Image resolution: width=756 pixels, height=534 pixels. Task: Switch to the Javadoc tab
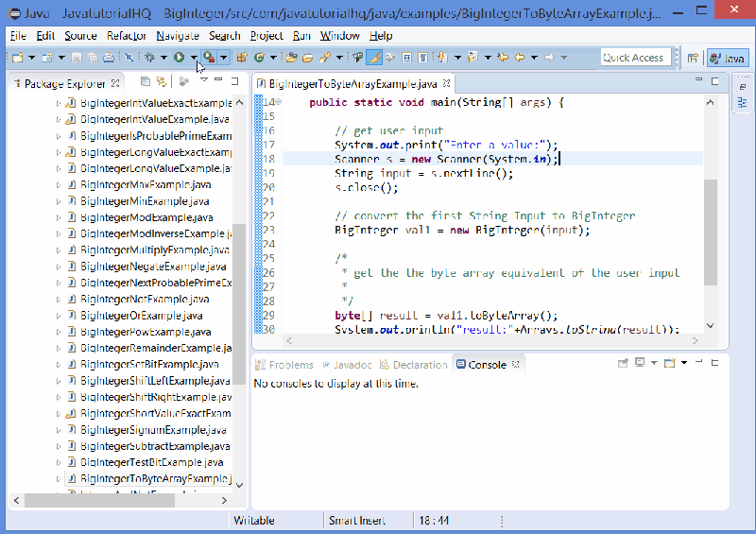348,365
